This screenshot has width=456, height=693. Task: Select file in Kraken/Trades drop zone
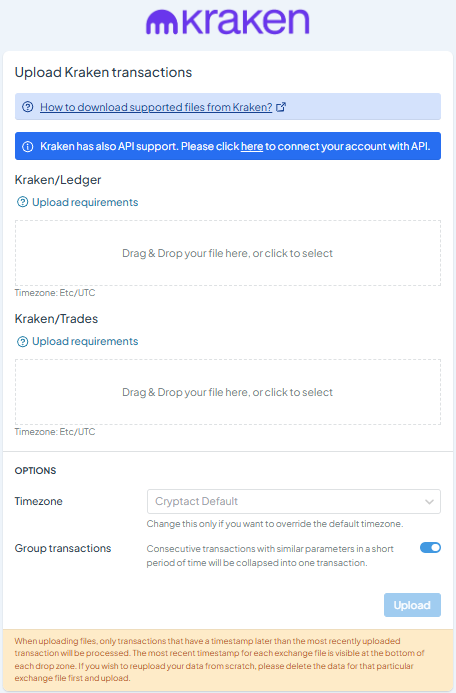[x=228, y=392]
